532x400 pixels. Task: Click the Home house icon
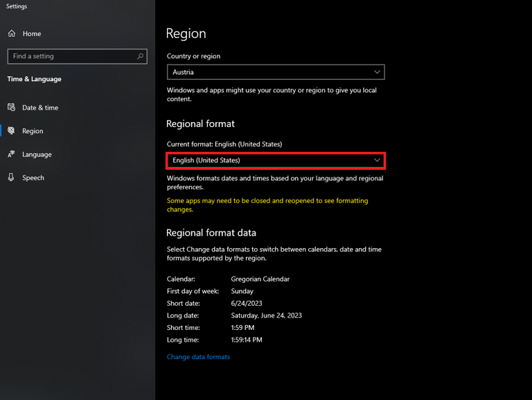pyautogui.click(x=12, y=33)
